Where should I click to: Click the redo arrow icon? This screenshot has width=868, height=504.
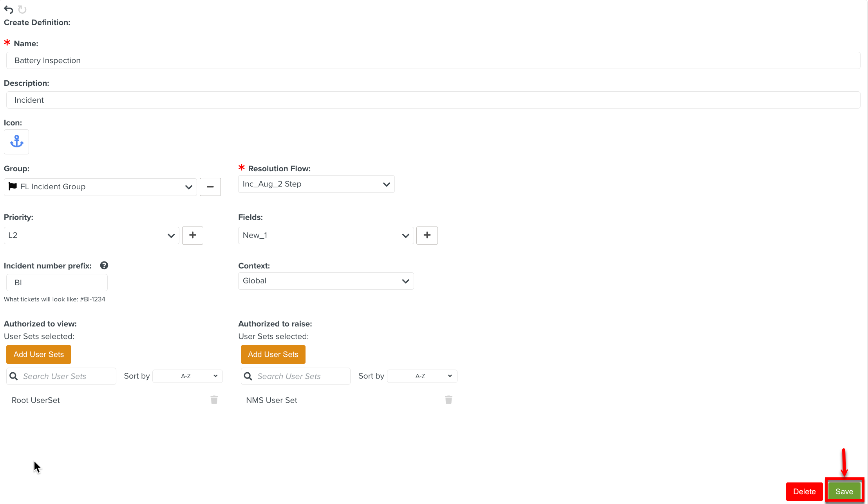point(22,9)
